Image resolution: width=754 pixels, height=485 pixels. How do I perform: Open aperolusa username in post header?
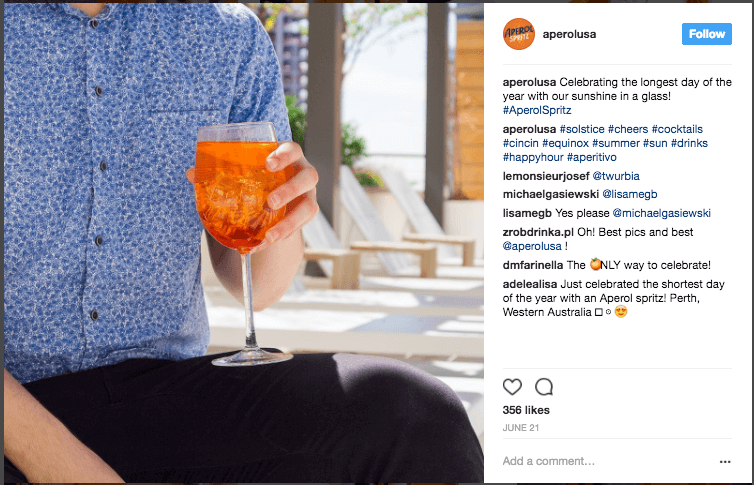click(569, 34)
